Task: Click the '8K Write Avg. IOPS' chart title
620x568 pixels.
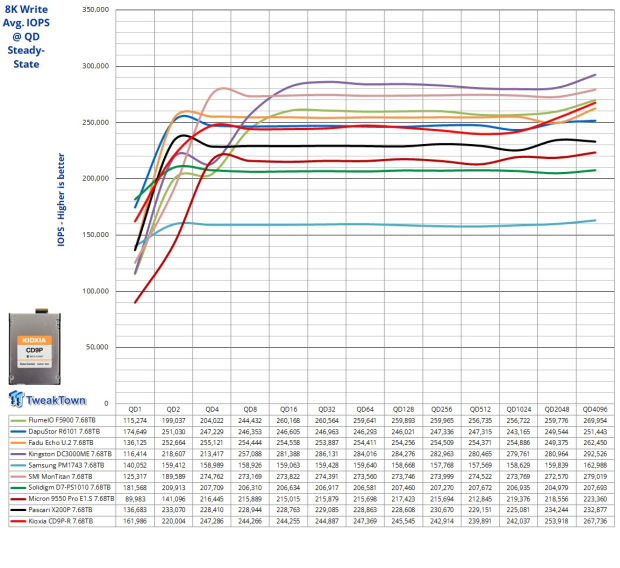Action: pos(26,36)
